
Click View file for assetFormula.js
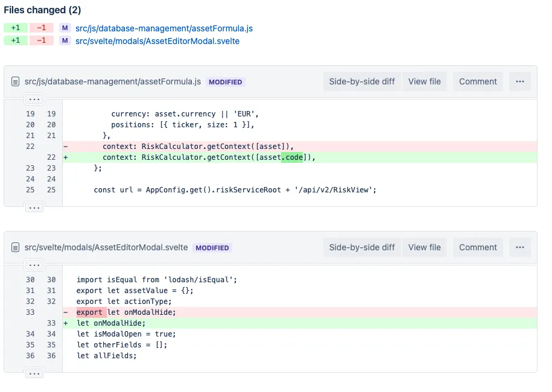424,81
